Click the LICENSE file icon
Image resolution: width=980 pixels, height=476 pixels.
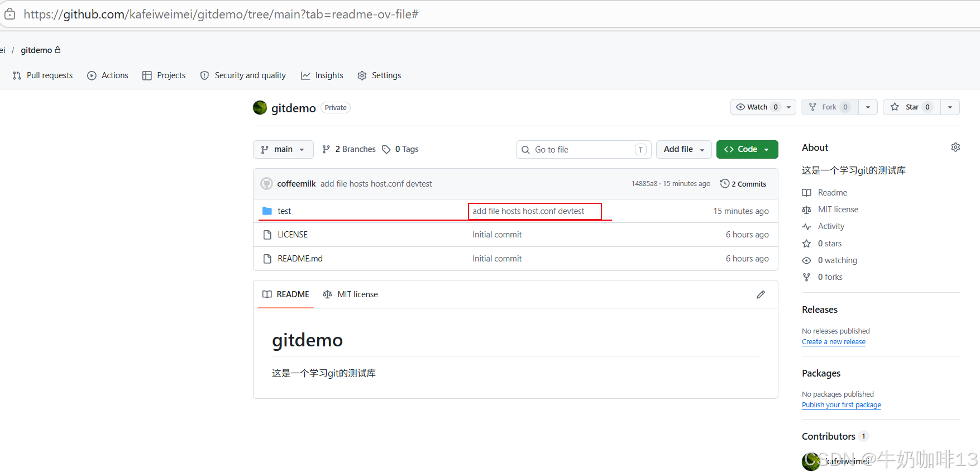pos(267,235)
